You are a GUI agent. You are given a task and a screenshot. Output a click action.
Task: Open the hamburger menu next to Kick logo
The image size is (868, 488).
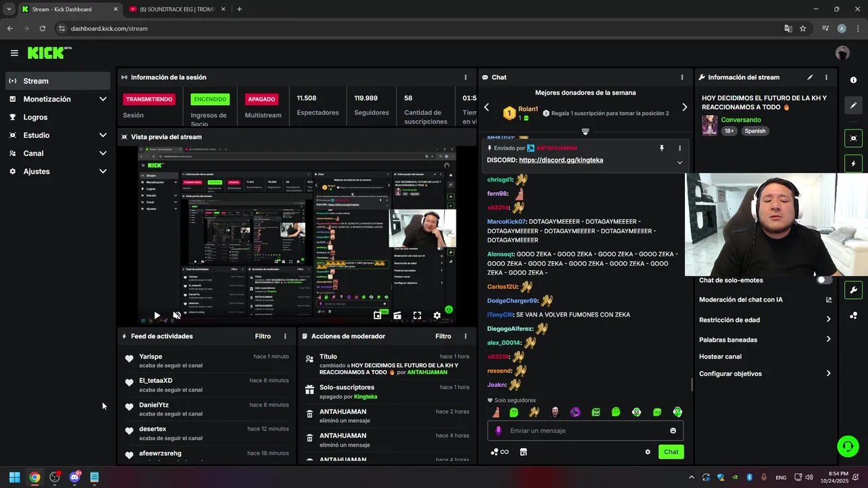click(x=14, y=53)
